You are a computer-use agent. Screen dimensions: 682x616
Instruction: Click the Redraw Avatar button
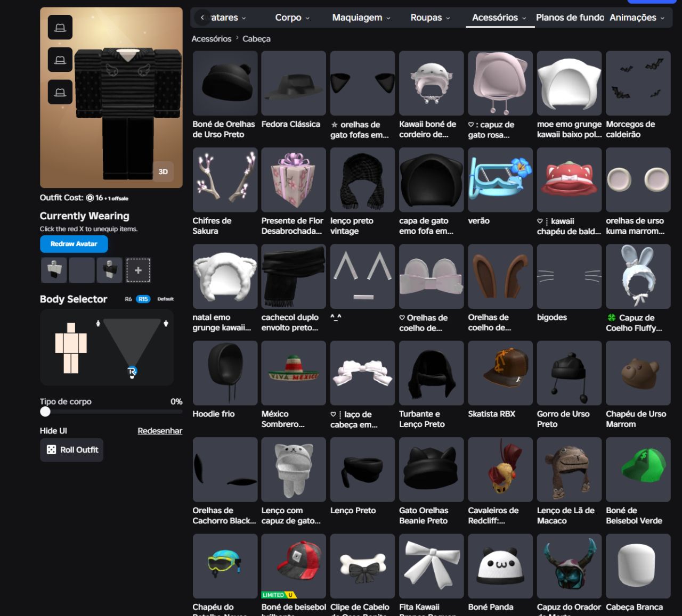74,244
